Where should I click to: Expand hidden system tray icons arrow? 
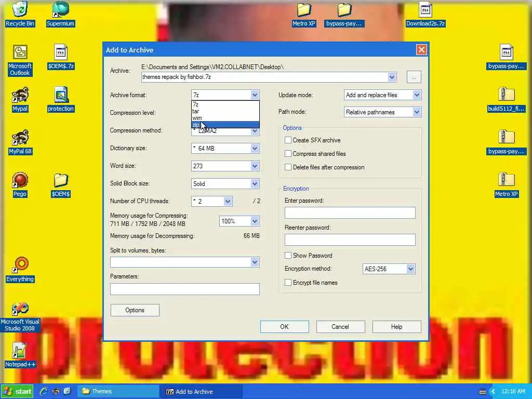pyautogui.click(x=493, y=392)
